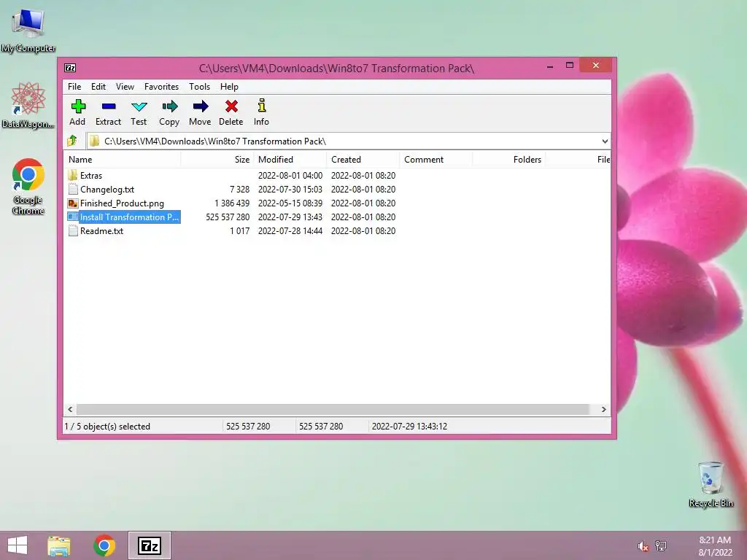Open the Edit menu

(98, 87)
